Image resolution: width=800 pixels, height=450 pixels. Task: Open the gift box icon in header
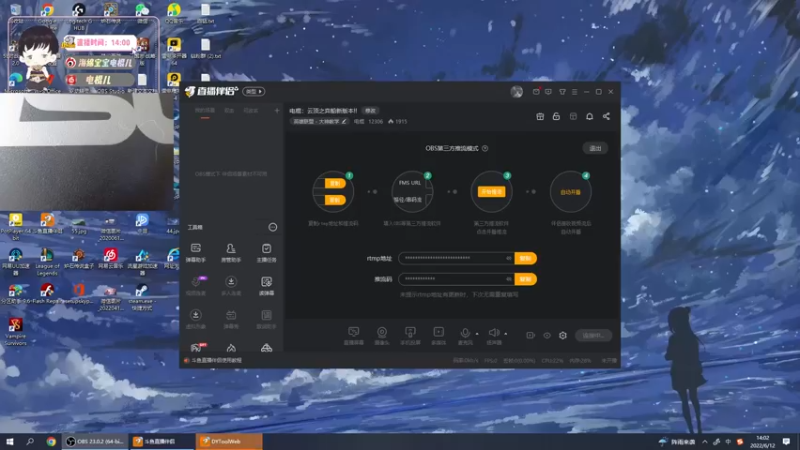[540, 116]
